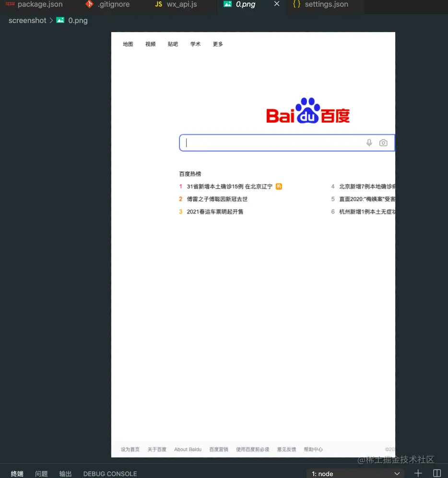Click the JS icon on wx_api.js tab
The width and height of the screenshot is (448, 478).
(x=159, y=4)
